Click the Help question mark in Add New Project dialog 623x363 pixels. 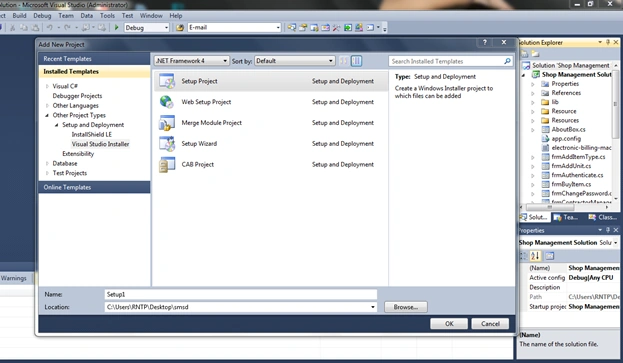[485, 42]
